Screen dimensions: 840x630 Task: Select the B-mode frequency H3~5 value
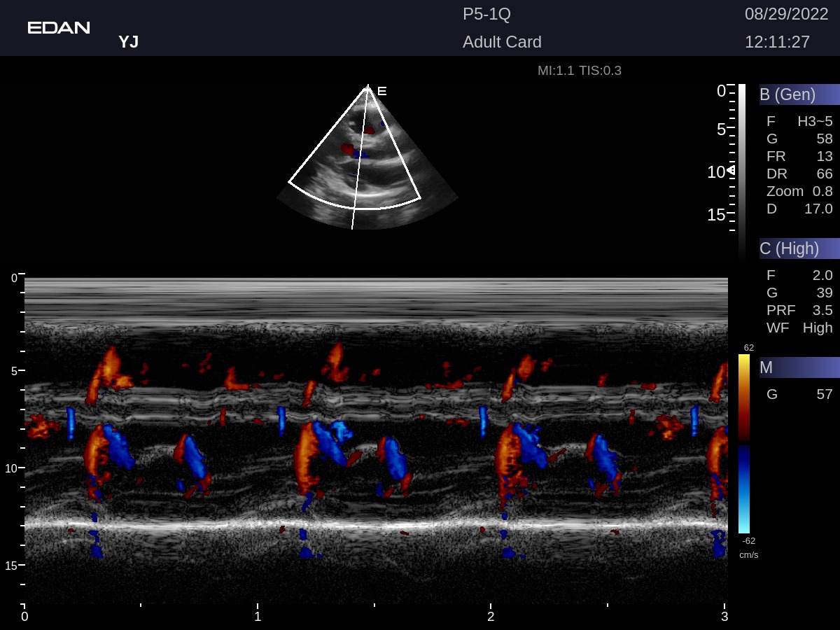tap(815, 121)
